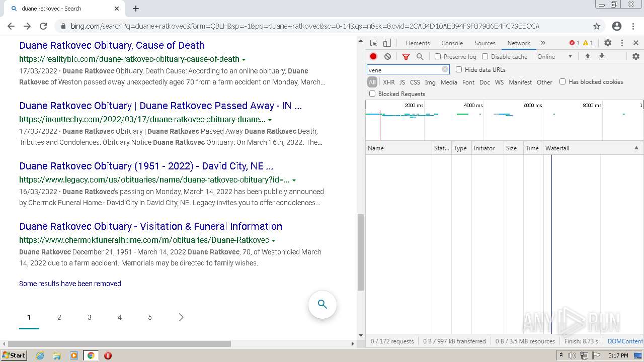Click the floating Bing search button
644x362 pixels.
tap(323, 304)
